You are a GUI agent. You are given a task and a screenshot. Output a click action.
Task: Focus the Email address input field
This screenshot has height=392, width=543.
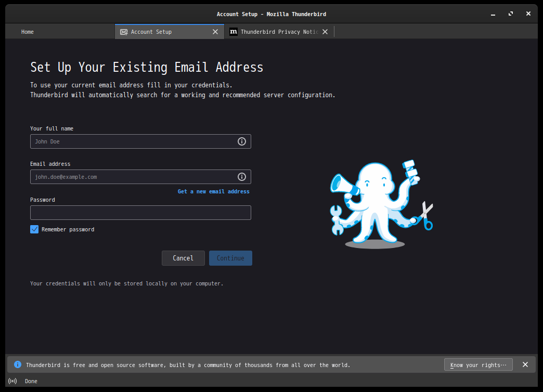pyautogui.click(x=140, y=177)
